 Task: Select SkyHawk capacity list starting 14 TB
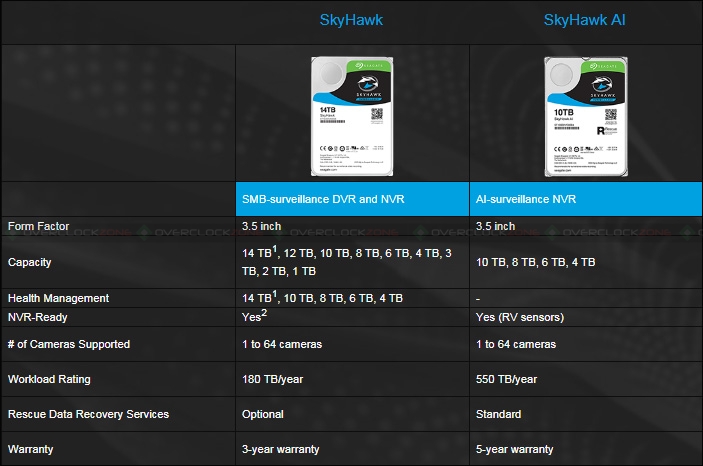click(347, 261)
